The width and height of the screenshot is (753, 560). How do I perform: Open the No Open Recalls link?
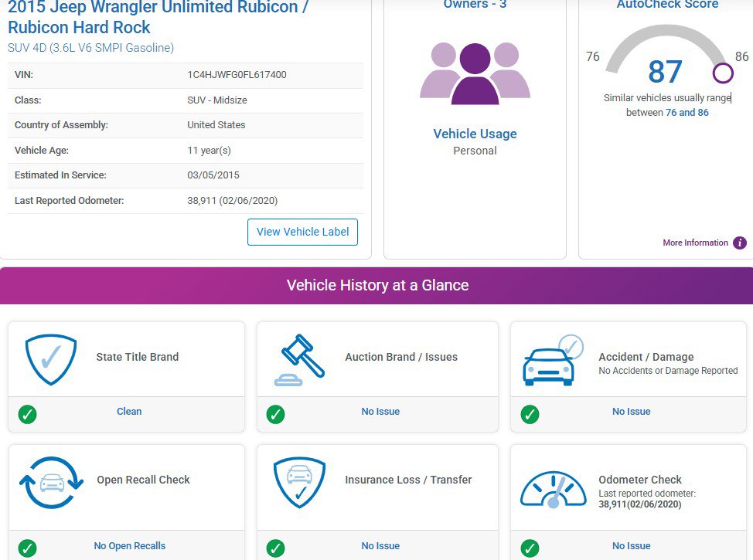130,545
